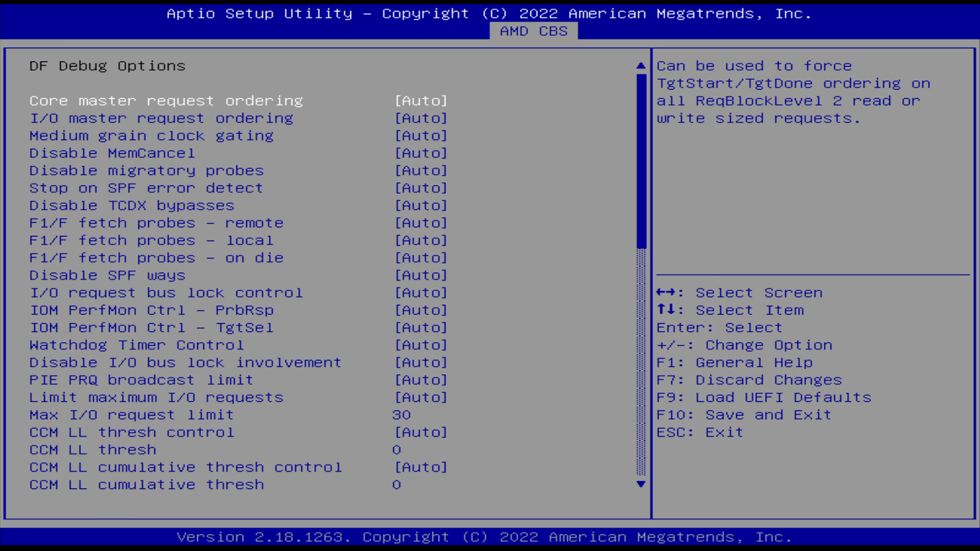Select Stop on SPF error detect label
Image resolution: width=980 pixels, height=551 pixels.
(146, 188)
